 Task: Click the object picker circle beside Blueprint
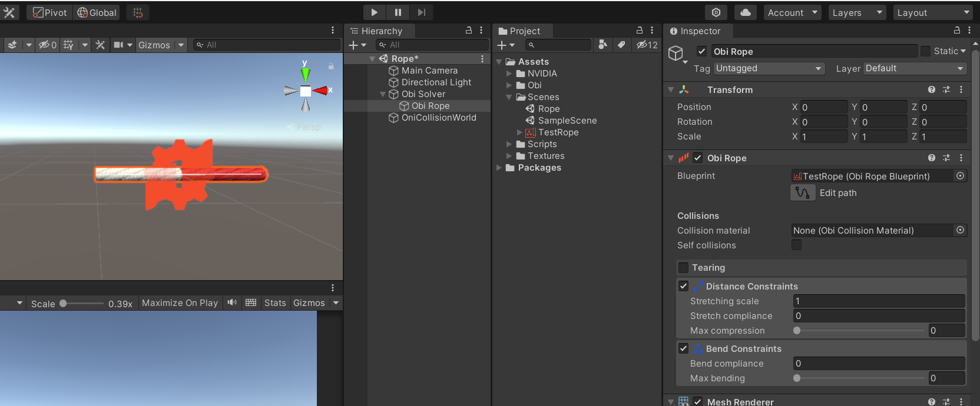(961, 176)
